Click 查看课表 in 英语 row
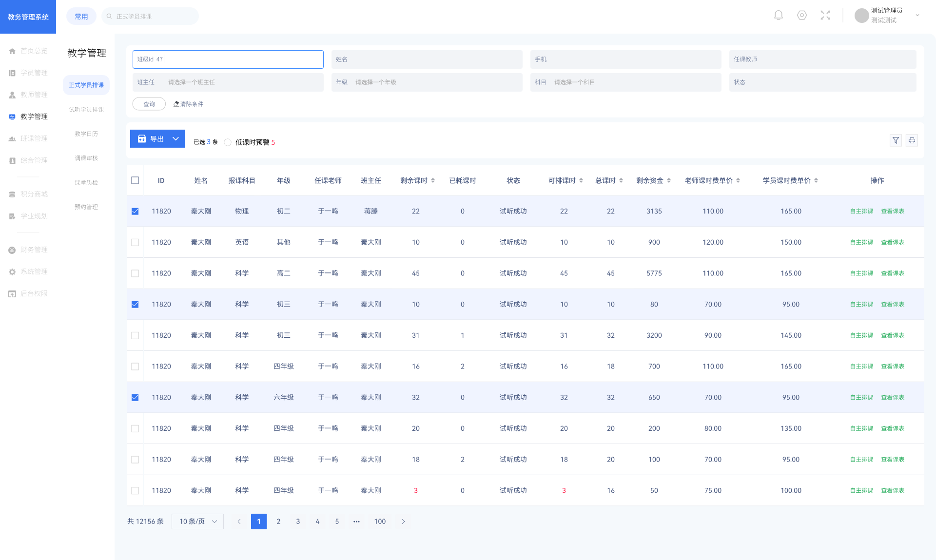 pos(893,242)
